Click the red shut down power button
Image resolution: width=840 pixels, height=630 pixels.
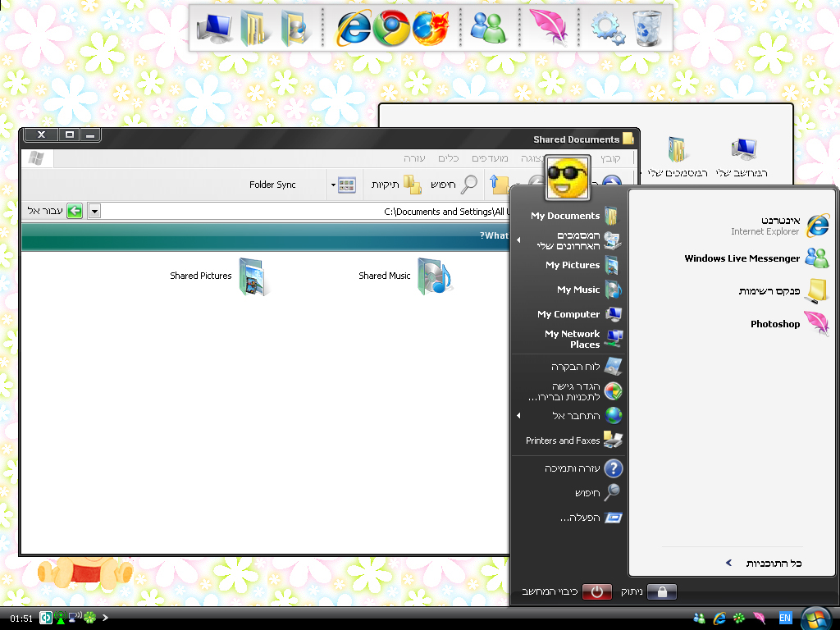pyautogui.click(x=597, y=592)
